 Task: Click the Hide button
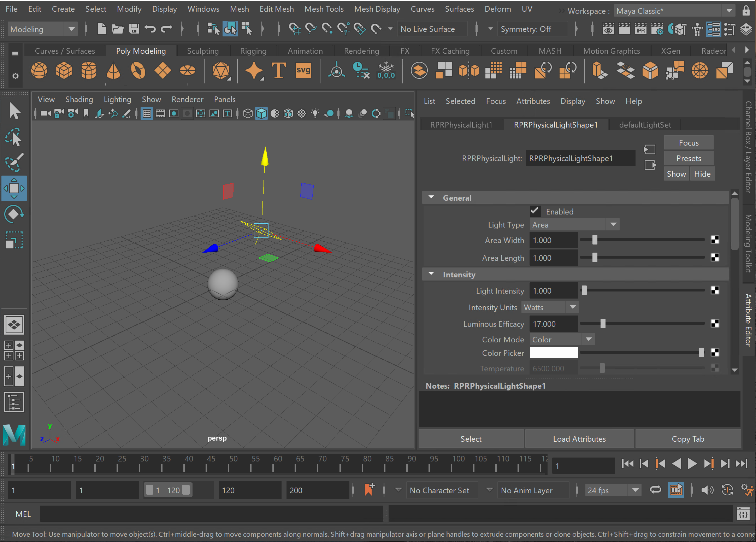point(702,174)
